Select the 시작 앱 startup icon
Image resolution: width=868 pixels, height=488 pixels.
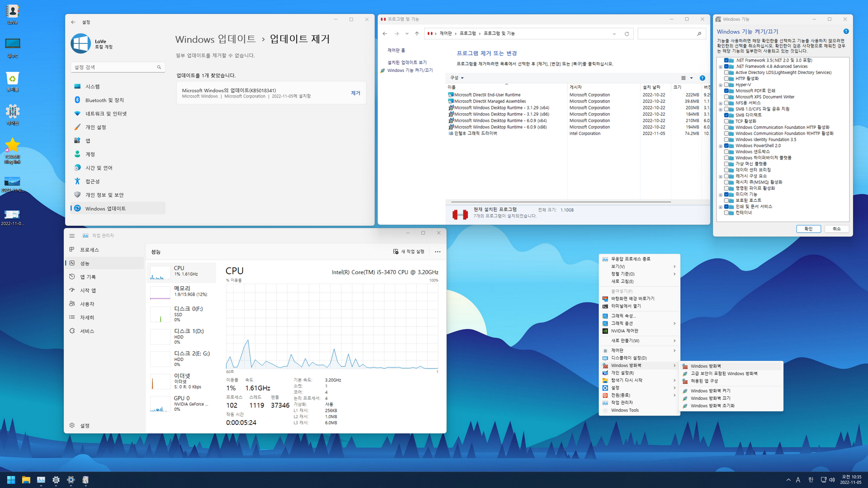pos(72,290)
